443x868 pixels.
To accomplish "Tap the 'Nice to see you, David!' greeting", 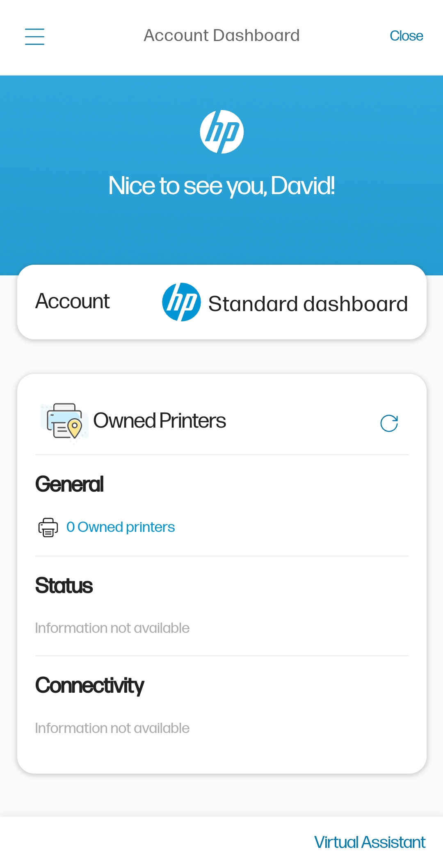I will 221,186.
